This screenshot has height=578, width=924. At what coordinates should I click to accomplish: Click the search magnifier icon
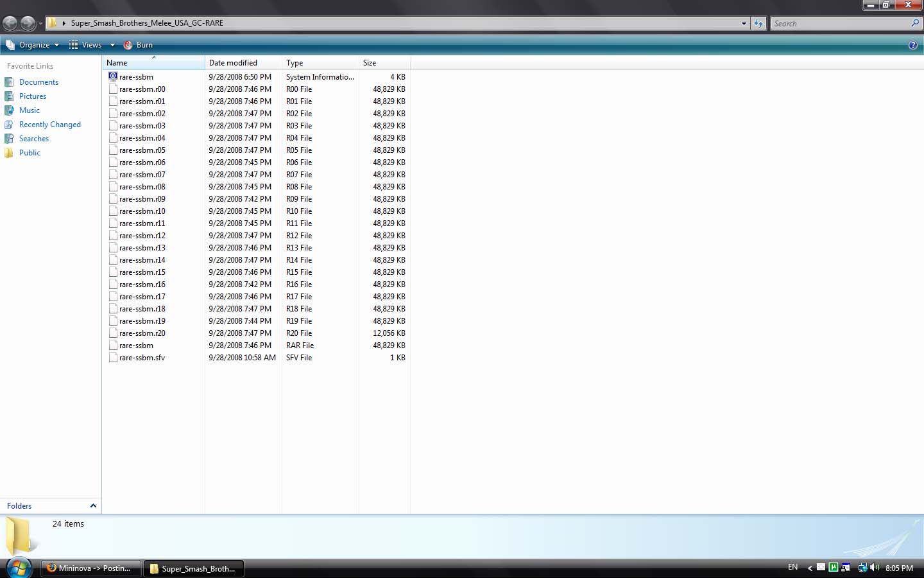[915, 23]
